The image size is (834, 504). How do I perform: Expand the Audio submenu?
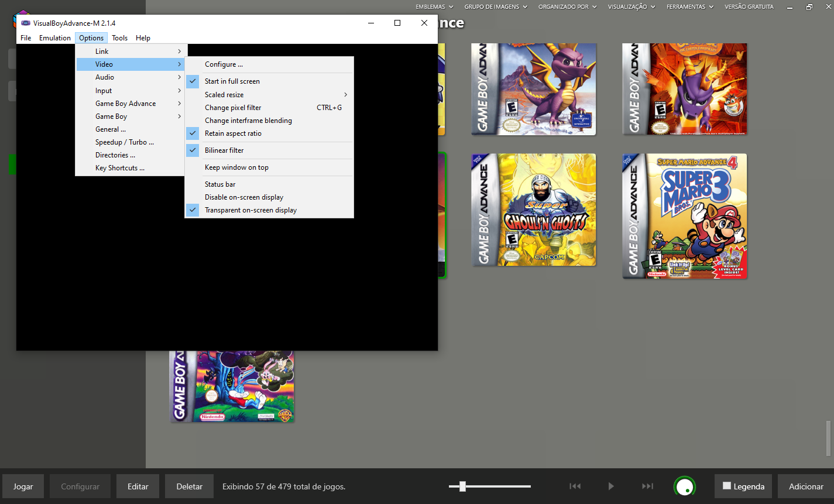tap(131, 77)
